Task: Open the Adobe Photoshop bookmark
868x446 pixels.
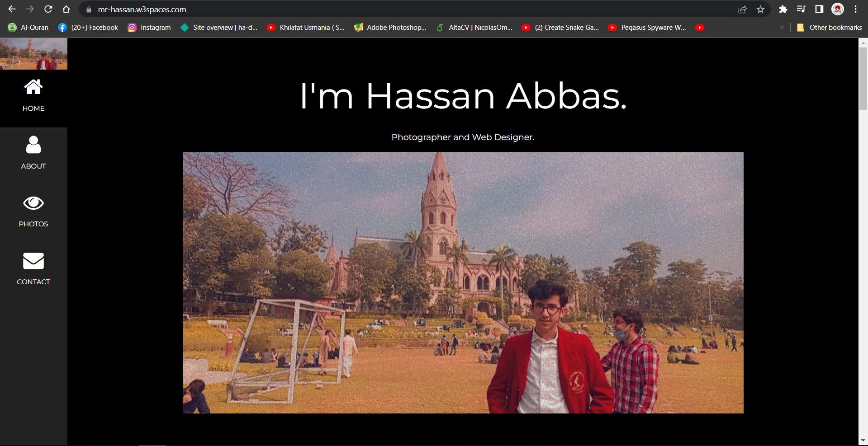Action: click(390, 28)
